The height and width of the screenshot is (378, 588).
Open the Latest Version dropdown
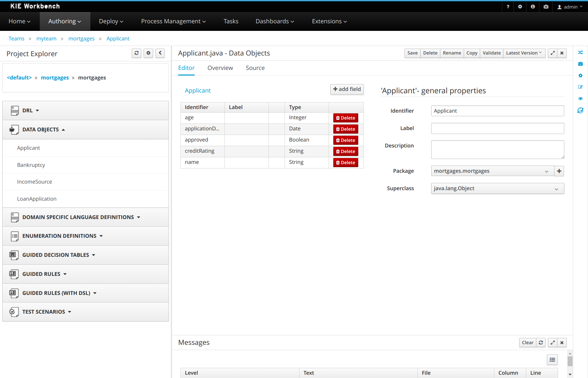point(524,53)
